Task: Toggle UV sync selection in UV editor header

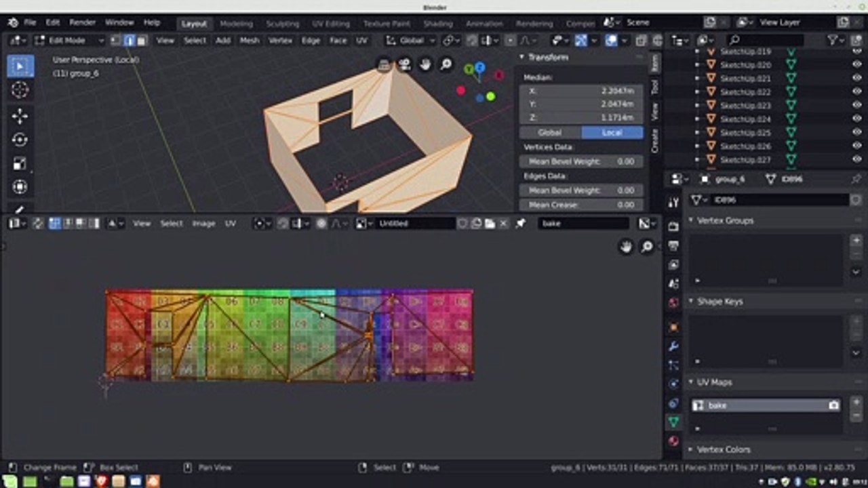Action: pyautogui.click(x=38, y=223)
